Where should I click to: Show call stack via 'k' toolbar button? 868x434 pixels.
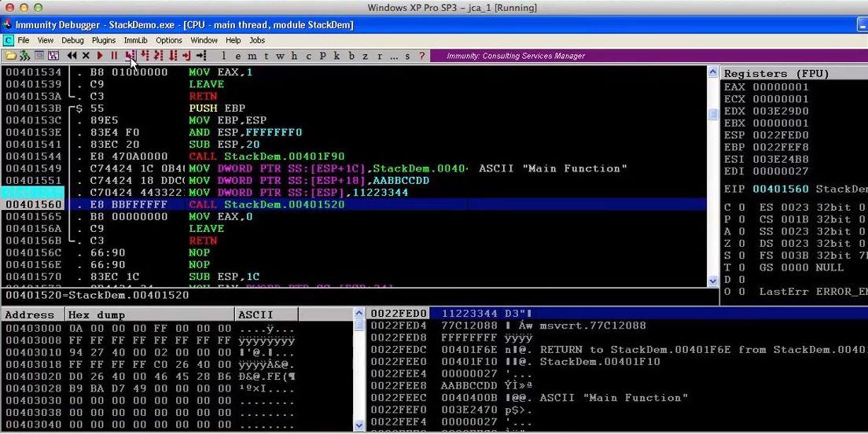337,55
